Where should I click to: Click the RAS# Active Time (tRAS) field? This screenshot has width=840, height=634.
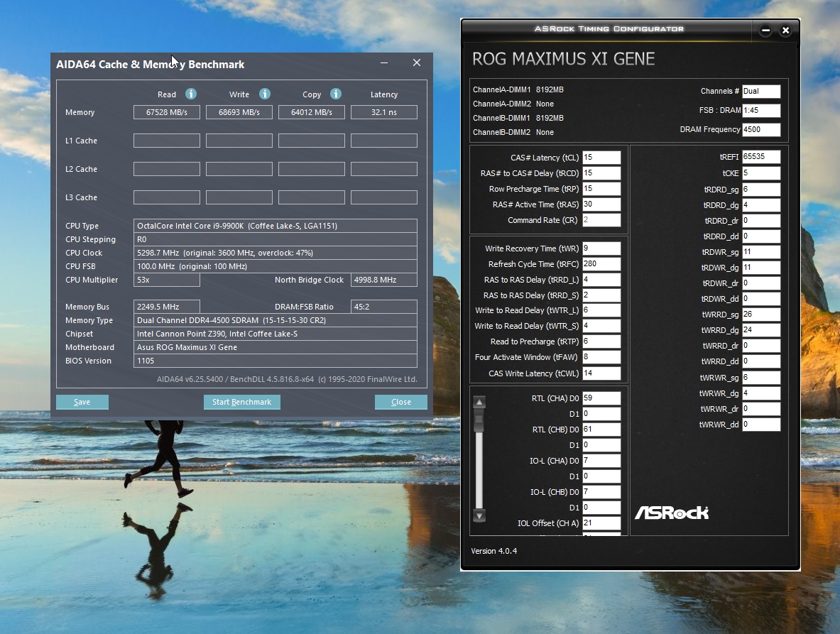pos(601,204)
